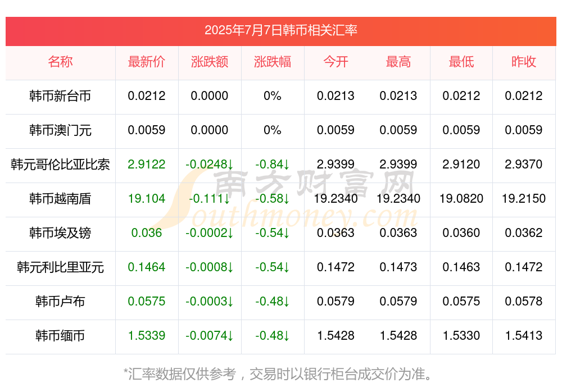Select latest price 0.1464 for 韩元利比里亚元

click(147, 267)
